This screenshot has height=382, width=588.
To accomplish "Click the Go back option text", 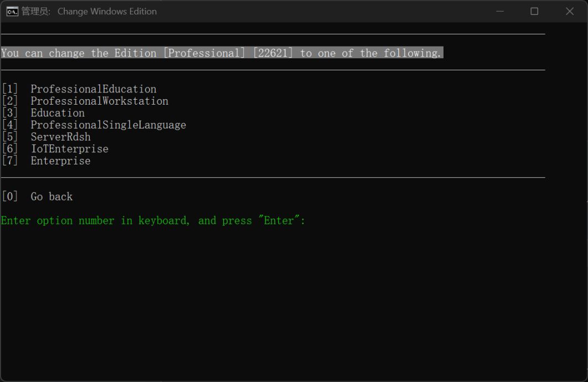I will tap(51, 197).
